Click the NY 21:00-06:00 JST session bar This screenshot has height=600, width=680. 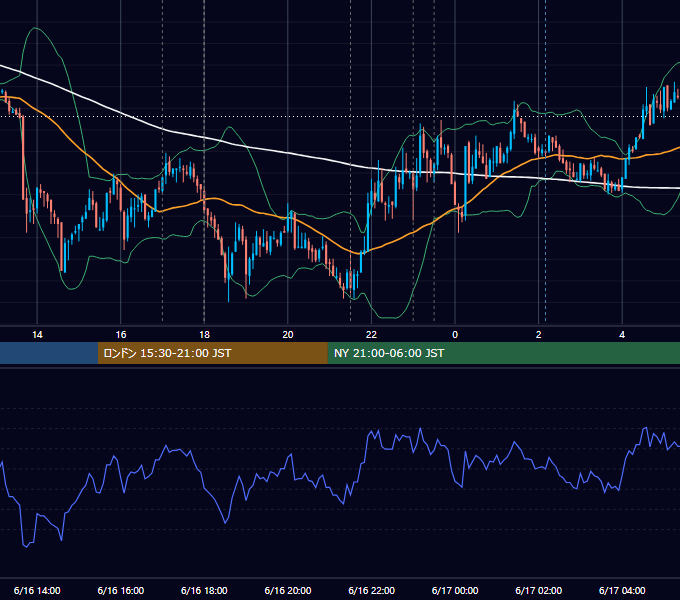[x=503, y=353]
